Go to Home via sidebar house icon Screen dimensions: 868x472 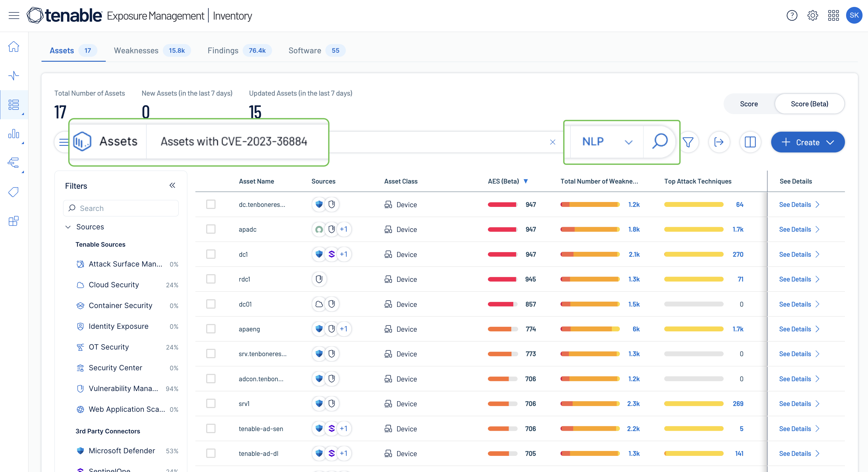(x=14, y=46)
